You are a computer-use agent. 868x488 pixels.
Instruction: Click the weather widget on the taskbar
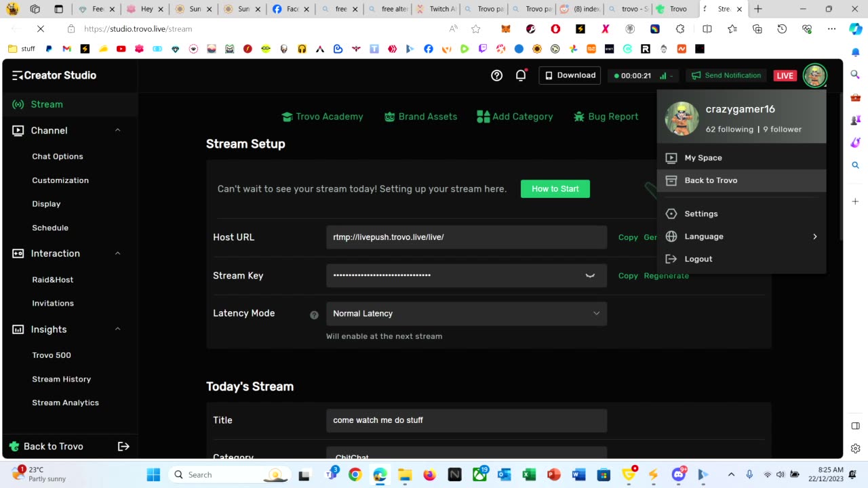point(39,474)
